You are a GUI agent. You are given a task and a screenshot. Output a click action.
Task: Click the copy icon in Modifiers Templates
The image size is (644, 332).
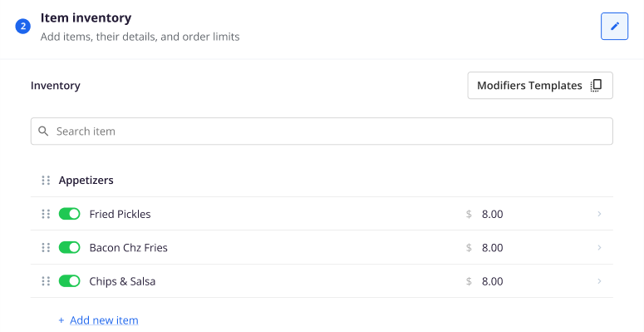[x=596, y=86]
